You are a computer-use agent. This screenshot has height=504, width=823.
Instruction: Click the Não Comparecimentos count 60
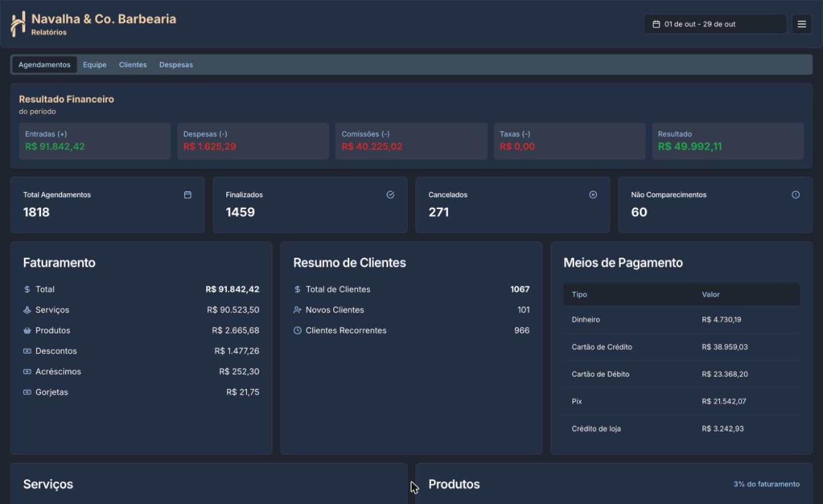[640, 213]
